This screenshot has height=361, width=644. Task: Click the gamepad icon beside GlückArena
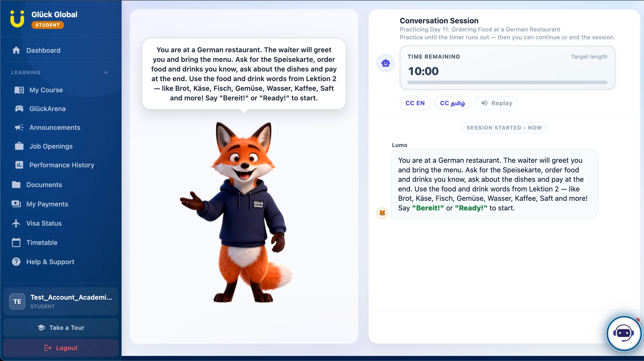coord(19,109)
